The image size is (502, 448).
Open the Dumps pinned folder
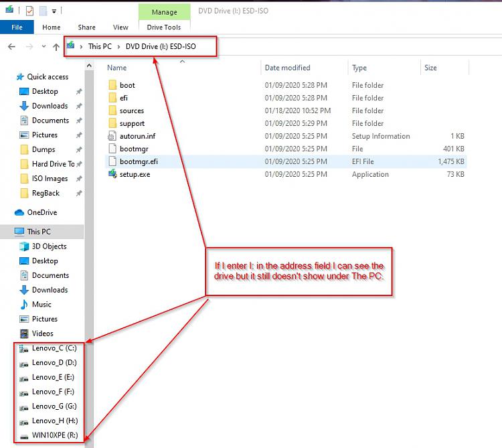click(x=44, y=149)
